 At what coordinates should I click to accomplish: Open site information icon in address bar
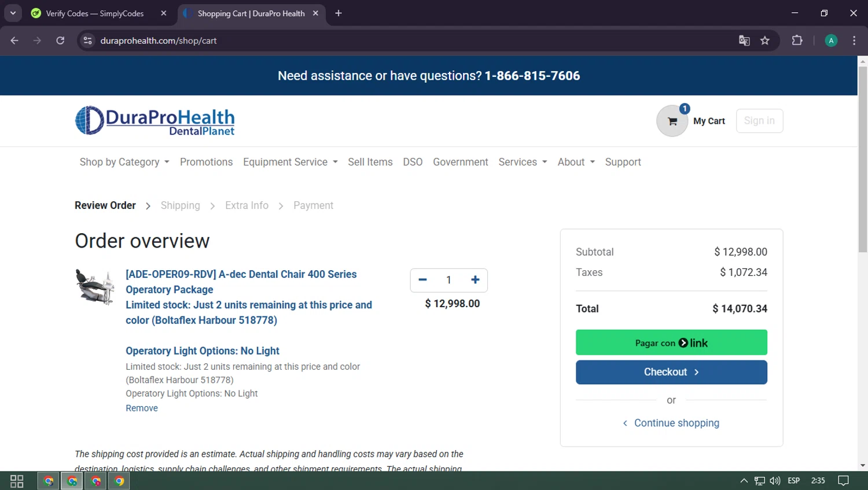click(88, 40)
